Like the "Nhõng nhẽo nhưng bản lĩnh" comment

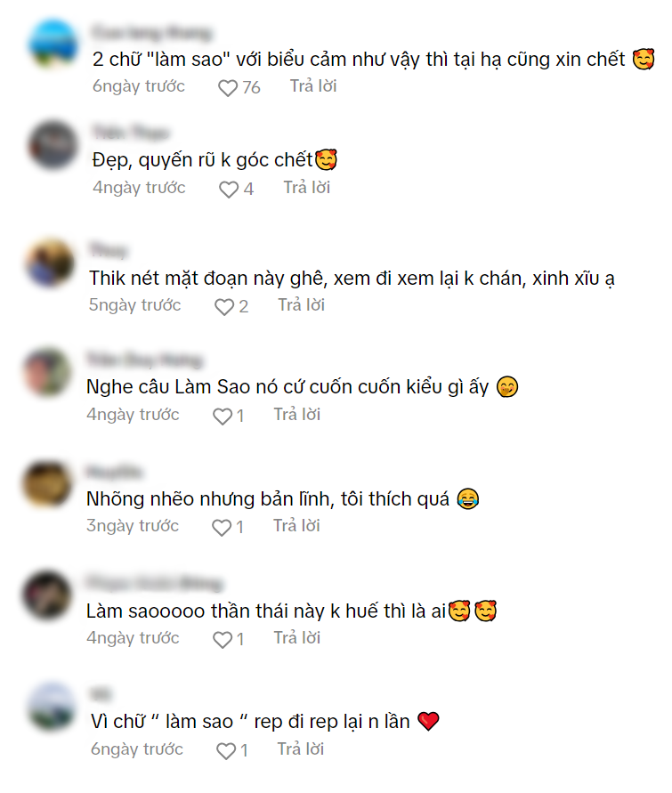coord(222,528)
